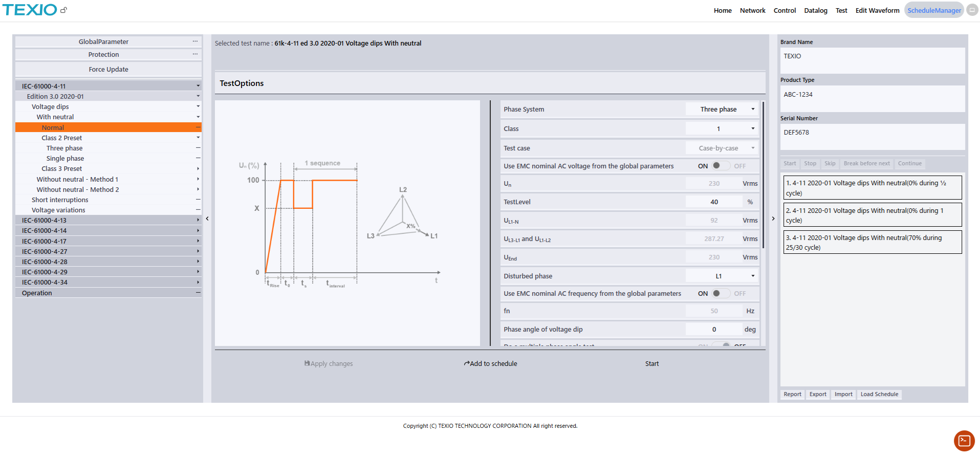The width and height of the screenshot is (980, 456).
Task: Go to the Edit Waveform page
Action: pyautogui.click(x=877, y=10)
